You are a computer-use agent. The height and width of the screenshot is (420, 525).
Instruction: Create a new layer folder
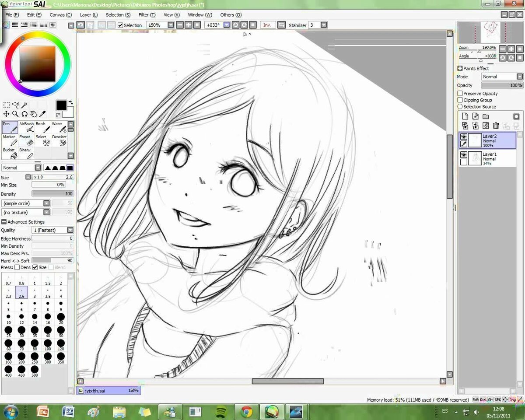(486, 116)
